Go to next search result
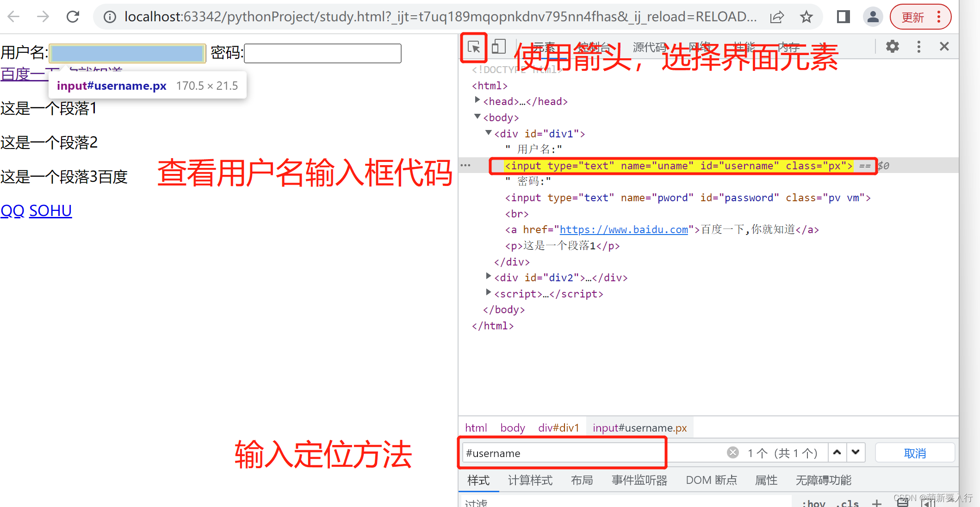The image size is (980, 507). point(856,452)
